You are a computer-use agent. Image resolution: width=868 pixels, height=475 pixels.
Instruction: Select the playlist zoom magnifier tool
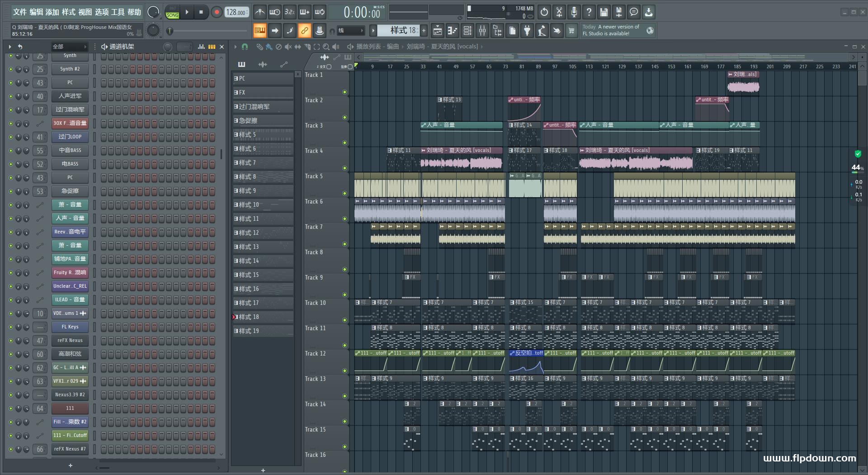326,47
